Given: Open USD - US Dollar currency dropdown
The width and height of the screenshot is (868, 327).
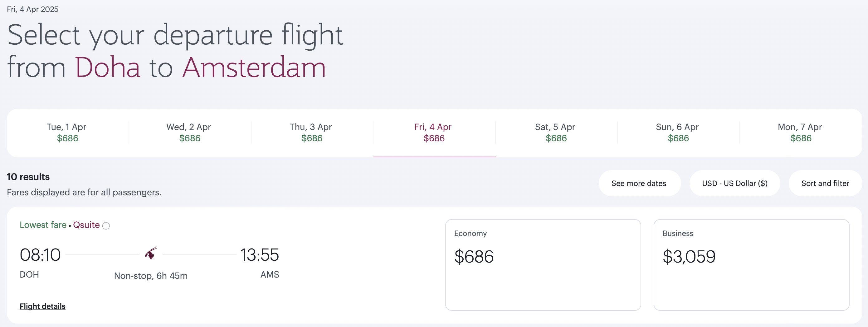Looking at the screenshot, I should click(x=734, y=183).
